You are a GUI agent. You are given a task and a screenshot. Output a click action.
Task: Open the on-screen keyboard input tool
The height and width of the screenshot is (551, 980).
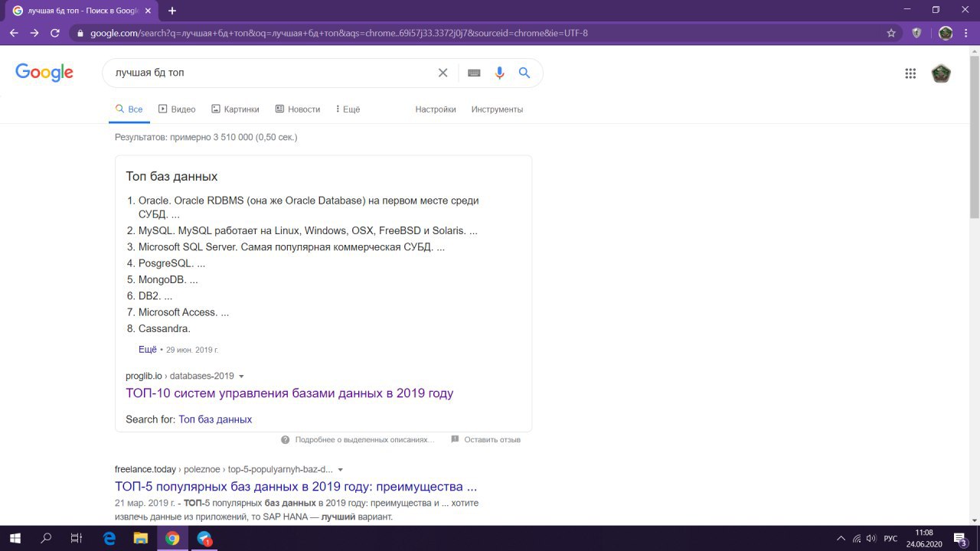pyautogui.click(x=474, y=73)
